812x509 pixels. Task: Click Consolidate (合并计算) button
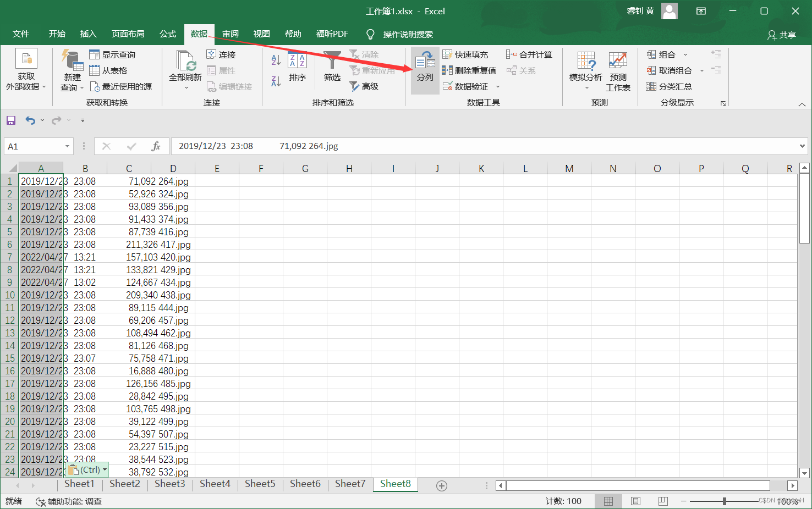click(x=529, y=54)
